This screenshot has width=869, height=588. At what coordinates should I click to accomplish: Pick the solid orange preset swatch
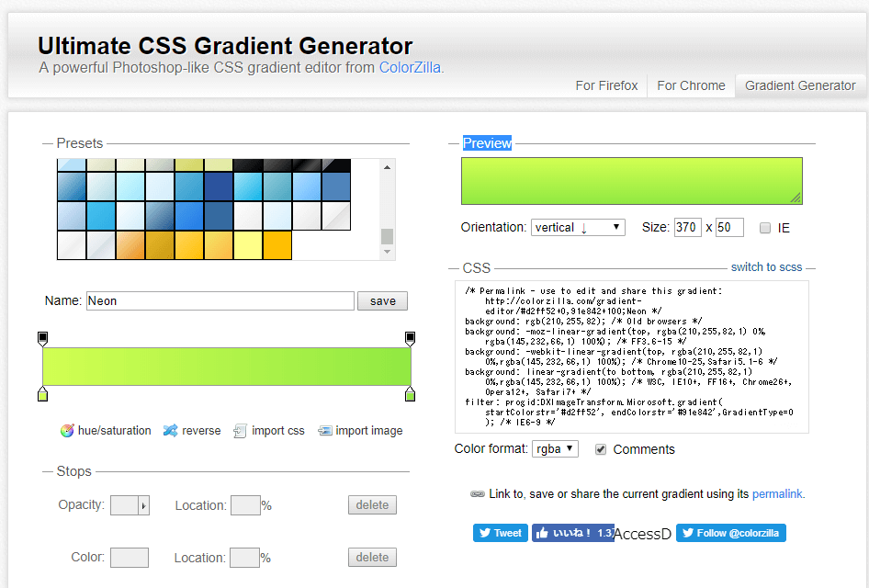tap(277, 245)
